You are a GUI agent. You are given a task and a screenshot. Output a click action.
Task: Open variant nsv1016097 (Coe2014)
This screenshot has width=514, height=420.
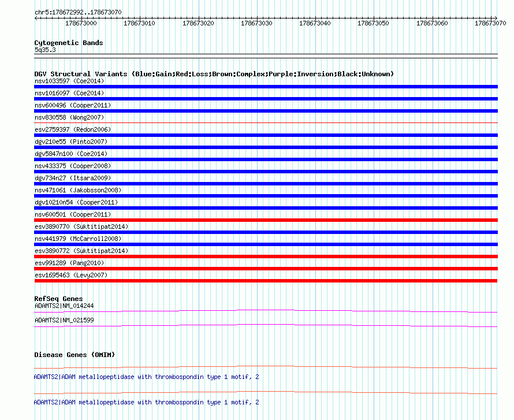coord(69,93)
